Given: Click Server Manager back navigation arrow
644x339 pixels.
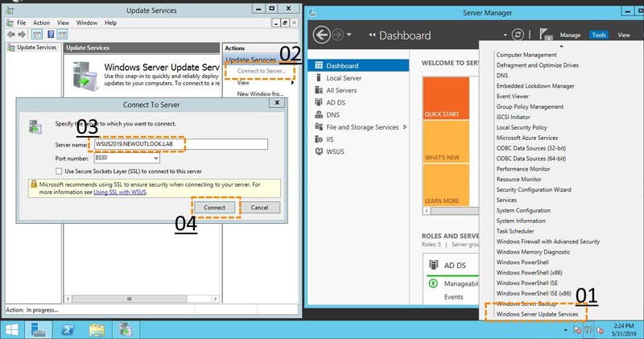Looking at the screenshot, I should tap(321, 35).
